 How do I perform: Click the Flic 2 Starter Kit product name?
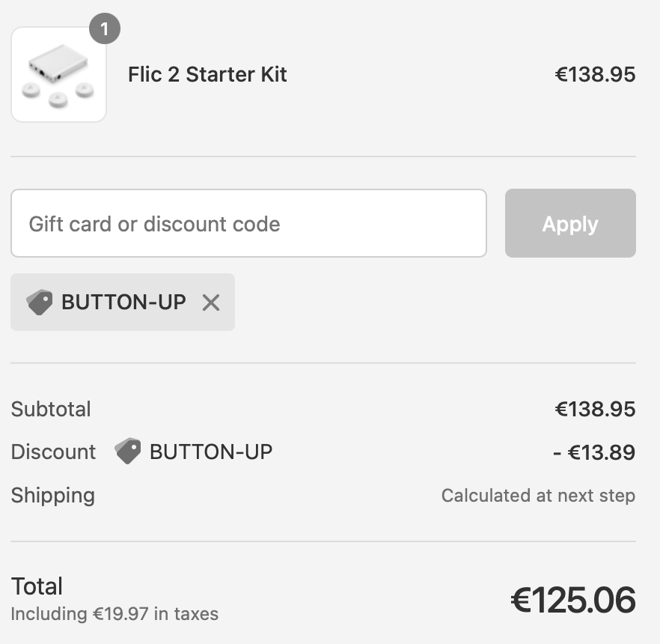pos(207,75)
